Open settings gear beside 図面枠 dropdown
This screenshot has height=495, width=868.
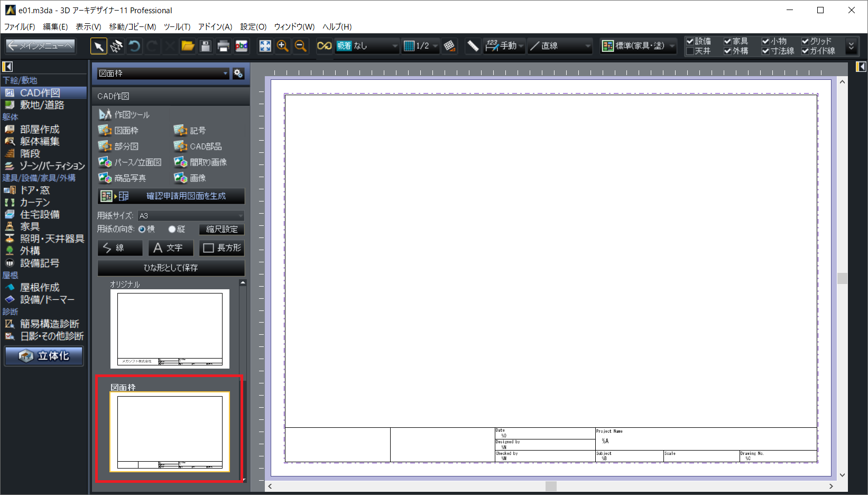tap(238, 74)
